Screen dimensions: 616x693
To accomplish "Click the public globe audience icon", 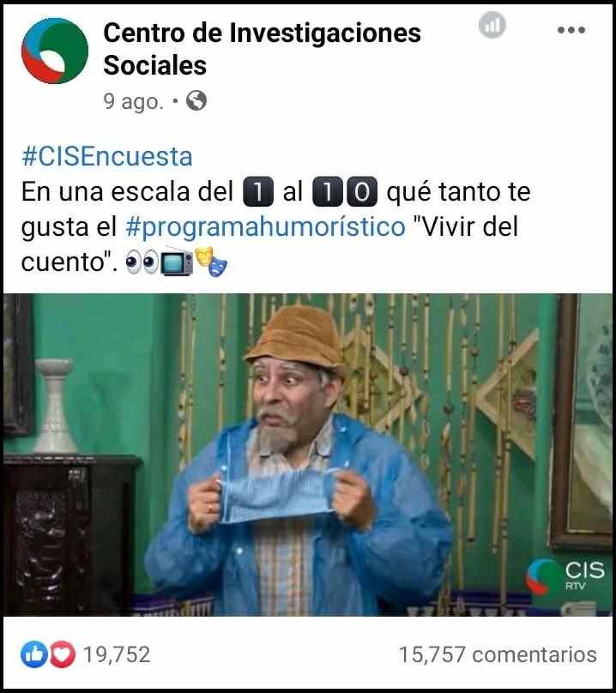I will [x=196, y=100].
